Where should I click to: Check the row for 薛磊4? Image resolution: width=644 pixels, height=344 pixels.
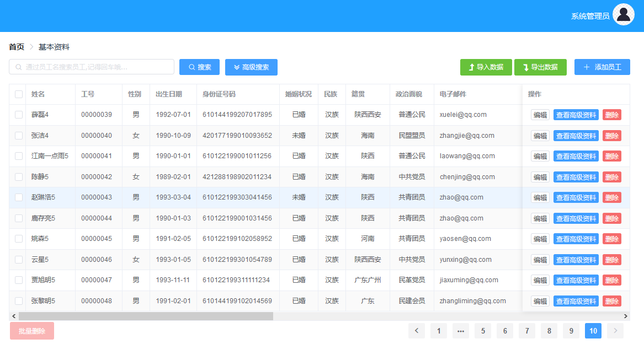(x=18, y=115)
